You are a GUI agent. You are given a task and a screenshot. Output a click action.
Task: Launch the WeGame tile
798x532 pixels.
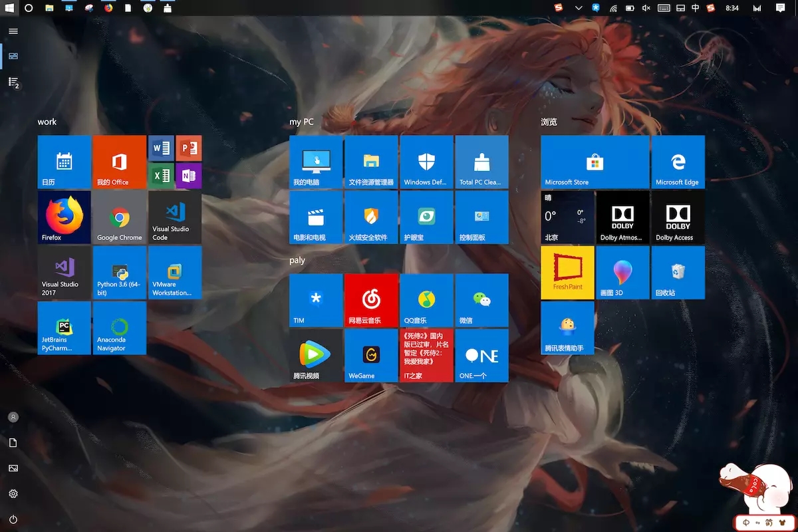[372, 356]
